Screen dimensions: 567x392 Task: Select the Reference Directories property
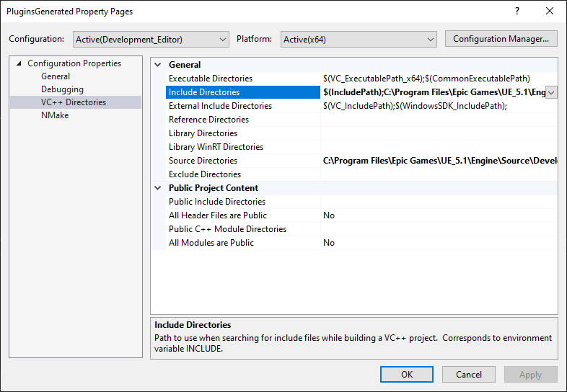pyautogui.click(x=208, y=120)
